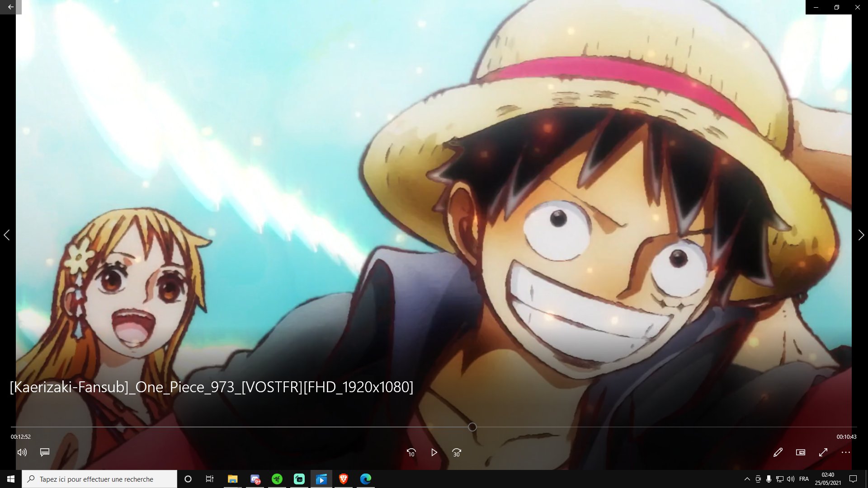Open system volume tray icon
This screenshot has width=868, height=488.
click(790, 479)
